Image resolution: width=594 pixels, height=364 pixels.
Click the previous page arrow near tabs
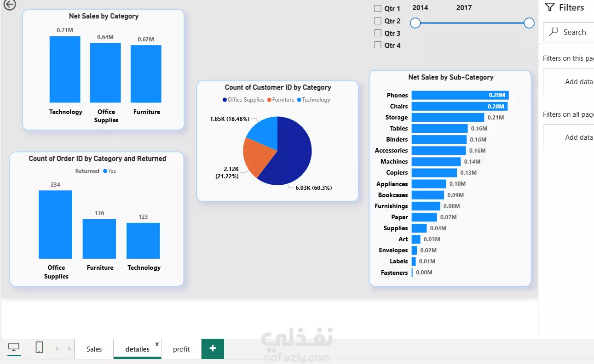pyautogui.click(x=57, y=349)
